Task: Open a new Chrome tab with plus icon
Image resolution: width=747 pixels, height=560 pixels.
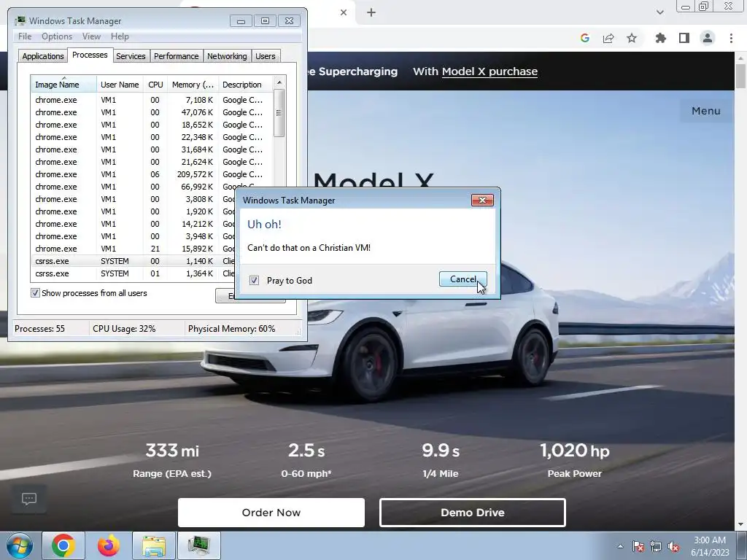Action: pyautogui.click(x=371, y=13)
